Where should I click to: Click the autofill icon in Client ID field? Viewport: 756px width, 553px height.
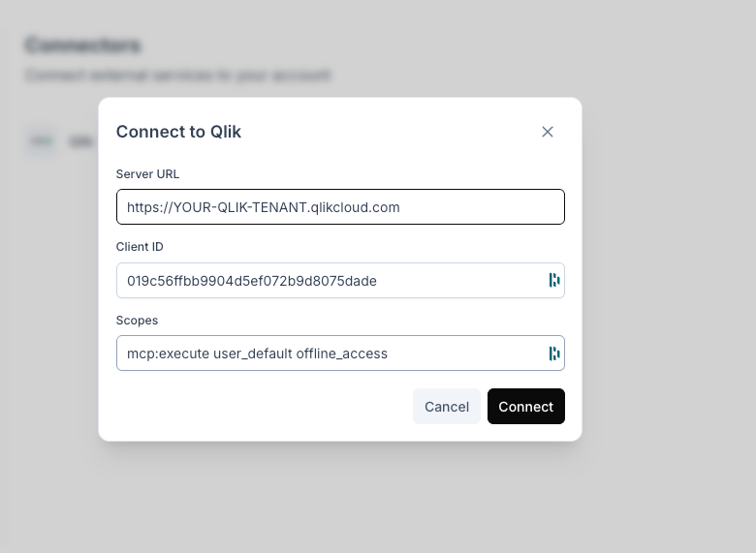554,281
